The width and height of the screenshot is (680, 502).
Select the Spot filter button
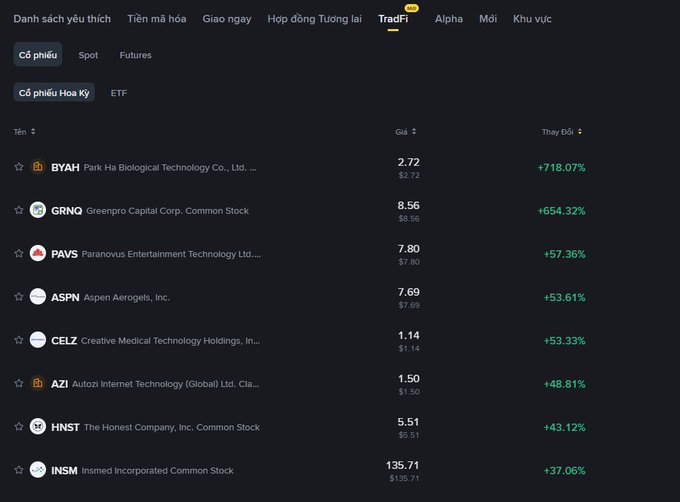point(88,55)
